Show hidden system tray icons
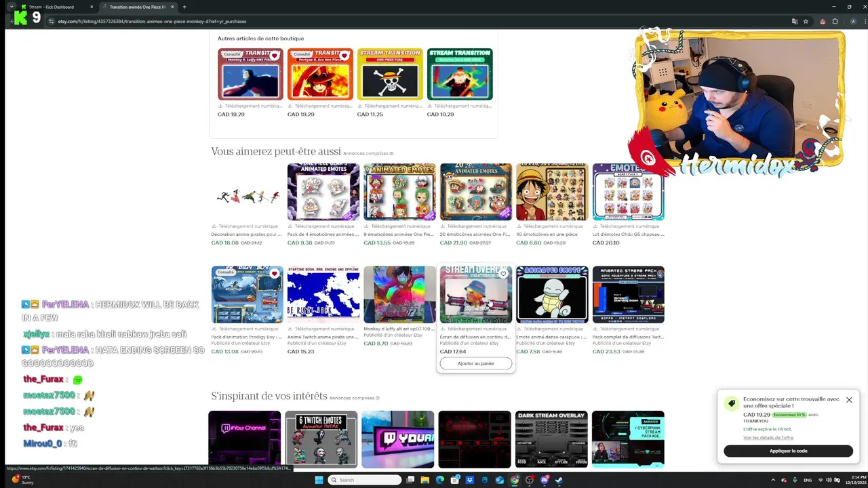This screenshot has width=868, height=488. click(773, 480)
